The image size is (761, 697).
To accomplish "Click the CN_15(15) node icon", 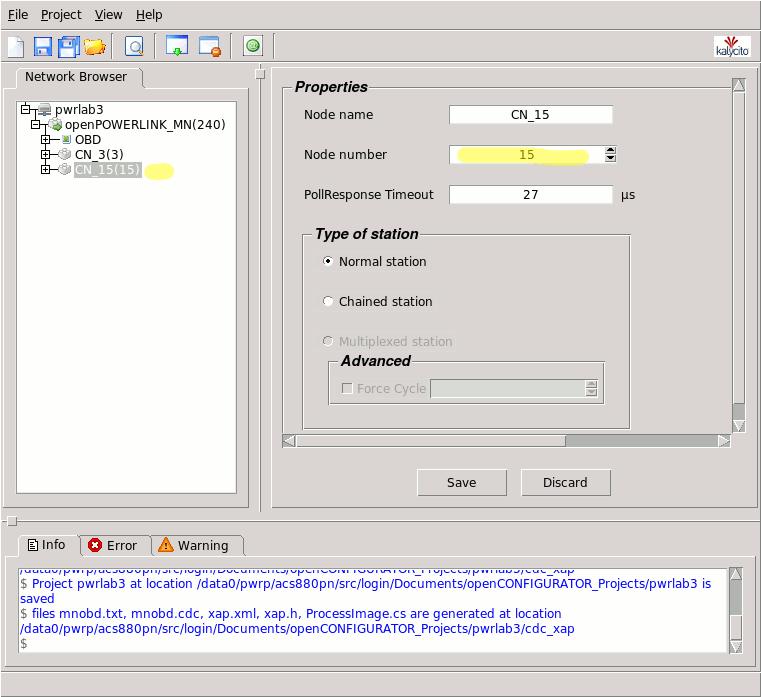I will point(65,169).
